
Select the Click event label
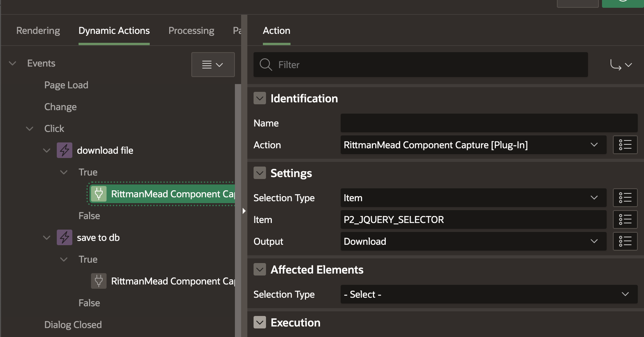click(54, 128)
